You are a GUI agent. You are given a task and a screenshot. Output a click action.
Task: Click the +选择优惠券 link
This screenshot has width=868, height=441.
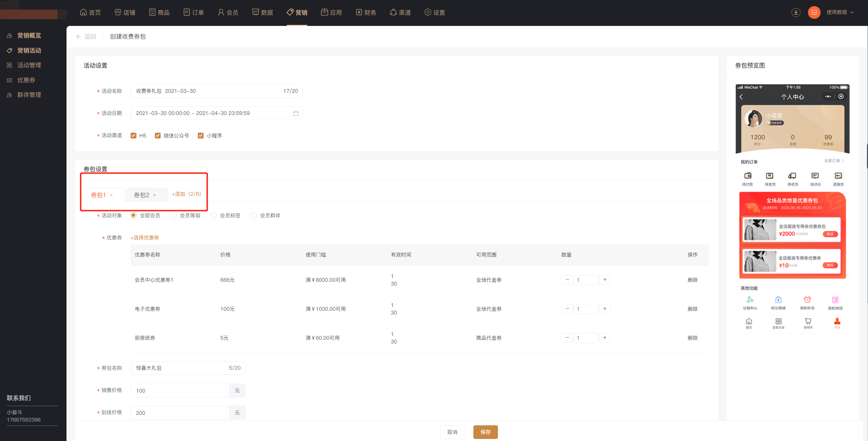tap(145, 238)
